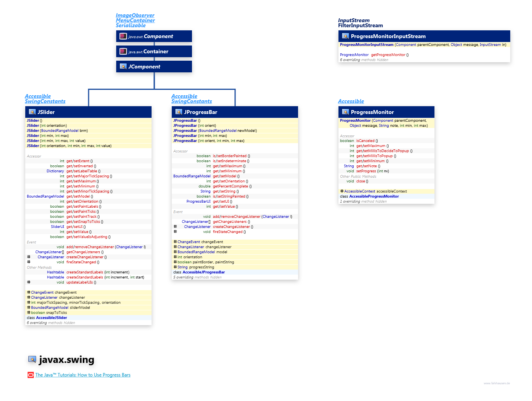Click the close method in ProgressMonitor

click(x=361, y=181)
